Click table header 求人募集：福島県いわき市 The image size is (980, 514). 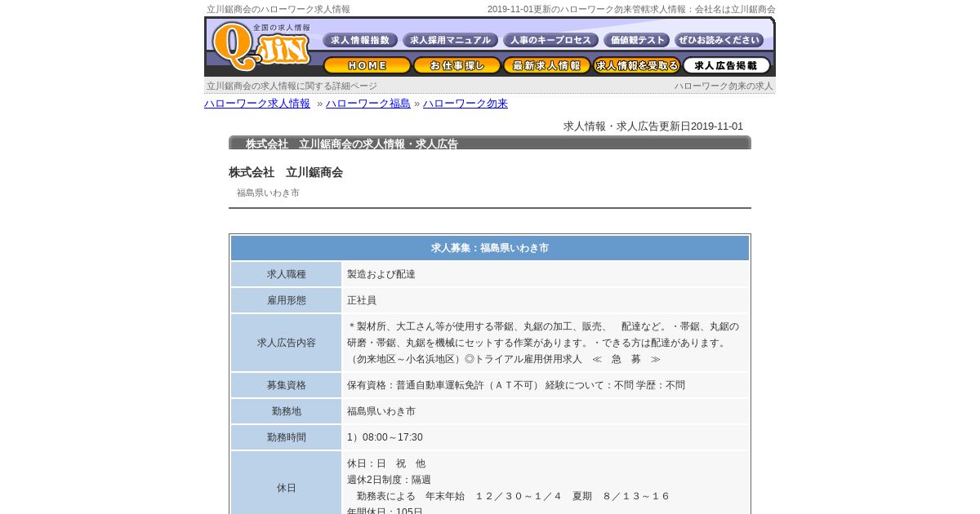coord(490,248)
